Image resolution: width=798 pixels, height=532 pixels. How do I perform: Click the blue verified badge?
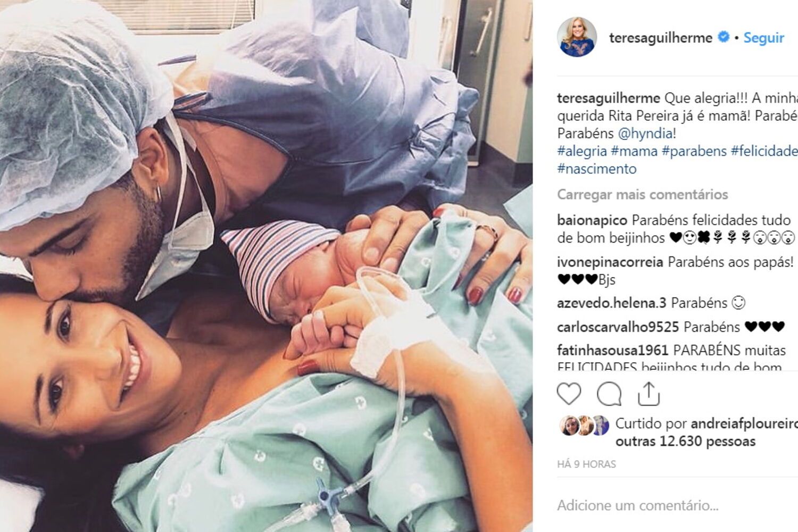tap(724, 37)
